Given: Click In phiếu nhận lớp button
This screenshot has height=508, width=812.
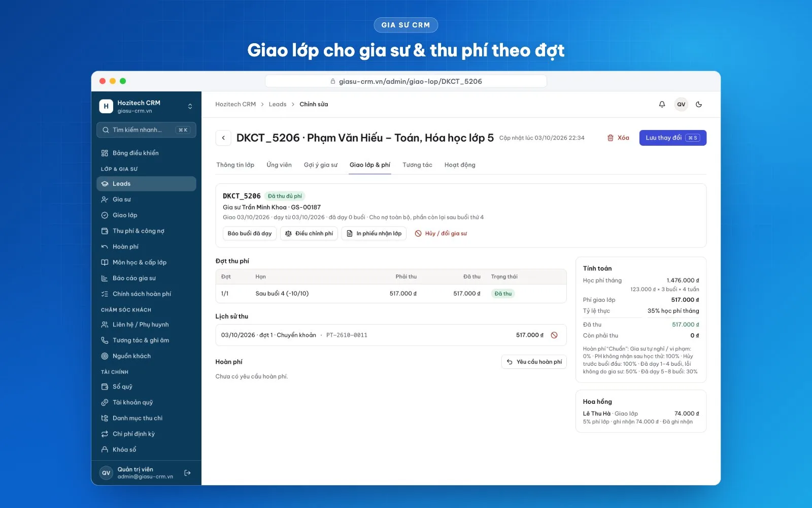Looking at the screenshot, I should click(374, 234).
